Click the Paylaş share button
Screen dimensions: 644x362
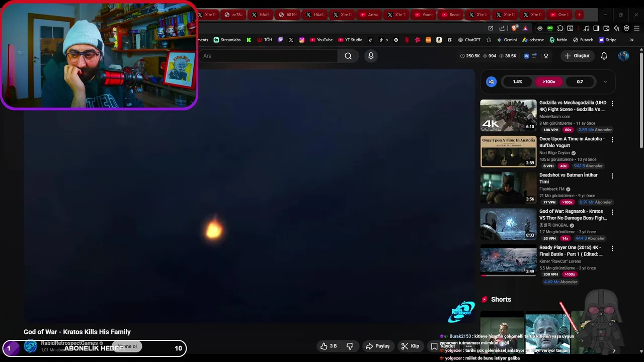[378, 346]
